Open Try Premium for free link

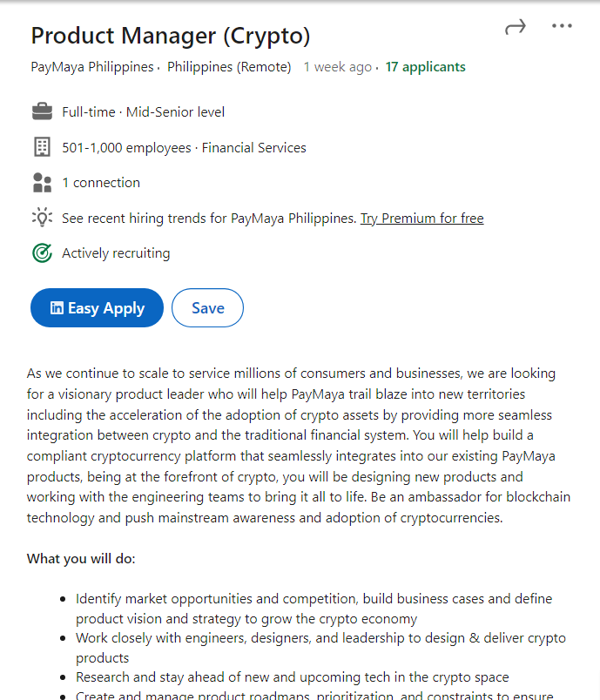coord(421,219)
